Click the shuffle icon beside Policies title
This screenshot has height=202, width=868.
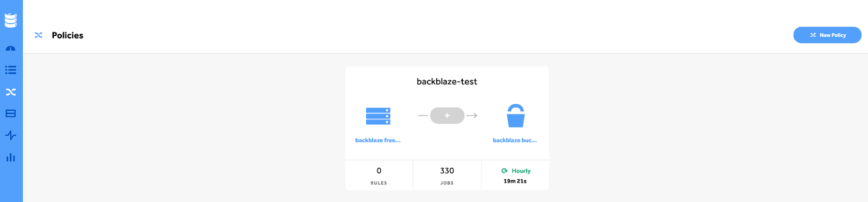(x=39, y=35)
